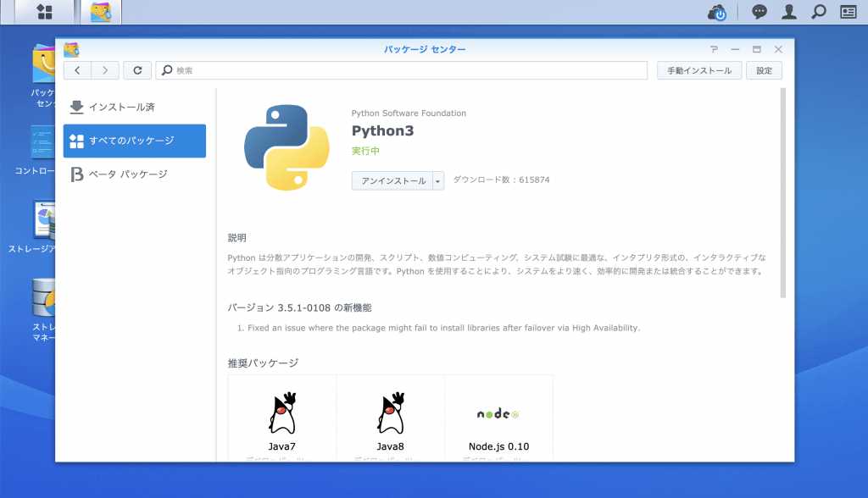The image size is (868, 498).
Task: Click the アンインストール button
Action: 392,180
